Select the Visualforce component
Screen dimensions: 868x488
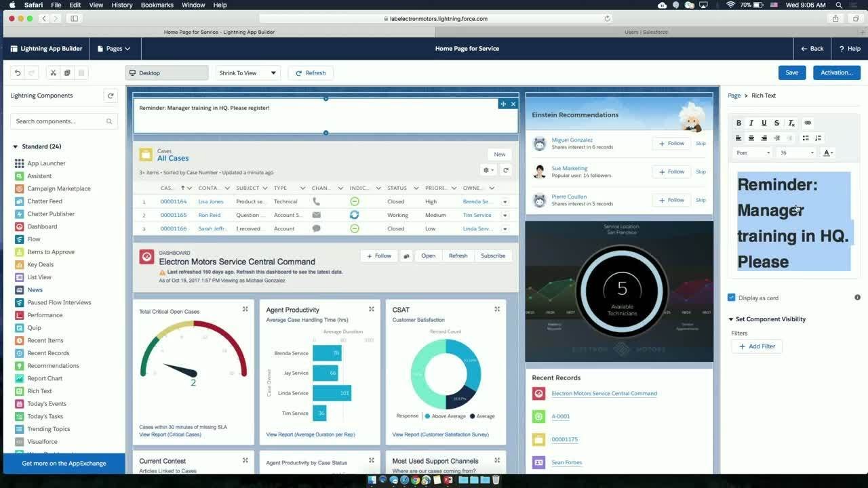[x=42, y=441]
